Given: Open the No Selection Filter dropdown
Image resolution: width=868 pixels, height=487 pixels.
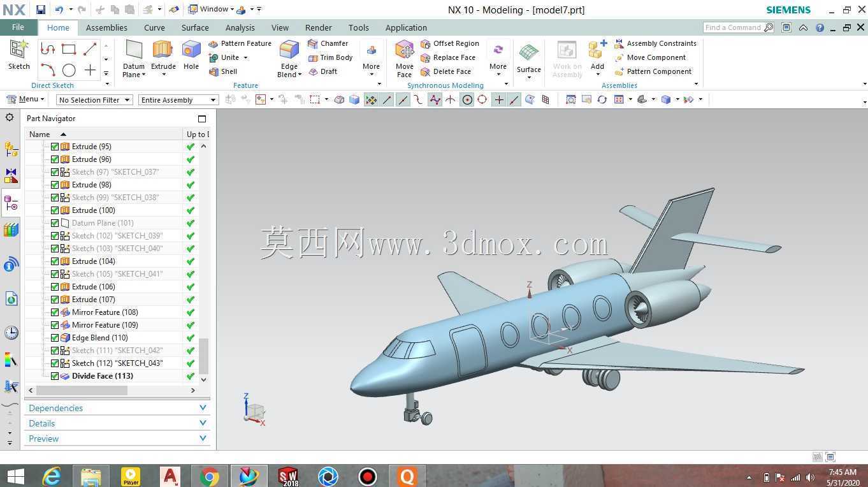Looking at the screenshot, I should 94,100.
